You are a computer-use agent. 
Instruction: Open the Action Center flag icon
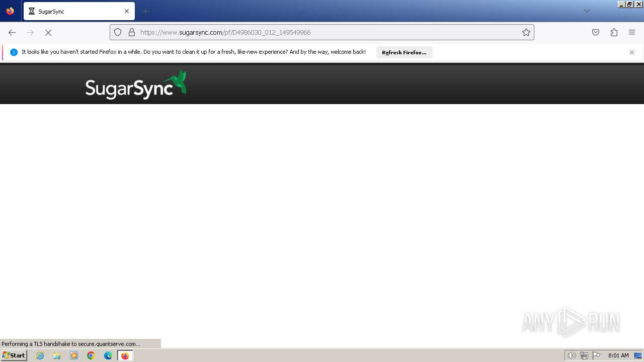point(596,355)
